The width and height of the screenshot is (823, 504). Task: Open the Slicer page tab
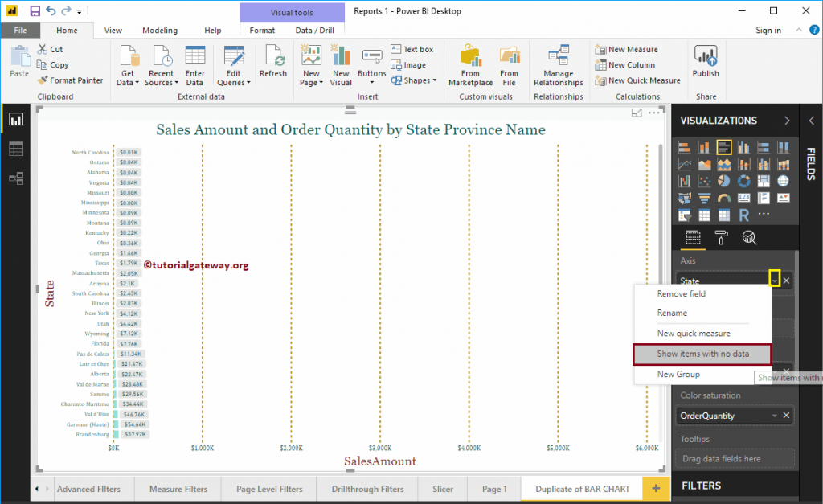tap(443, 489)
